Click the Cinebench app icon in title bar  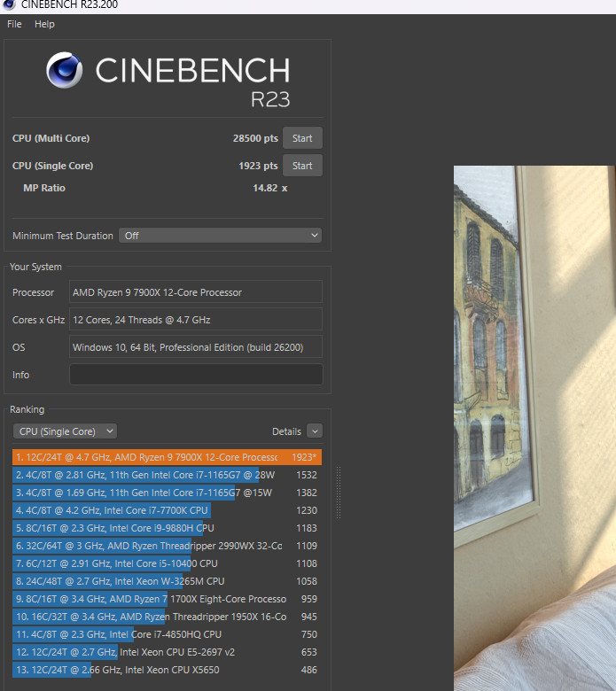[x=8, y=5]
